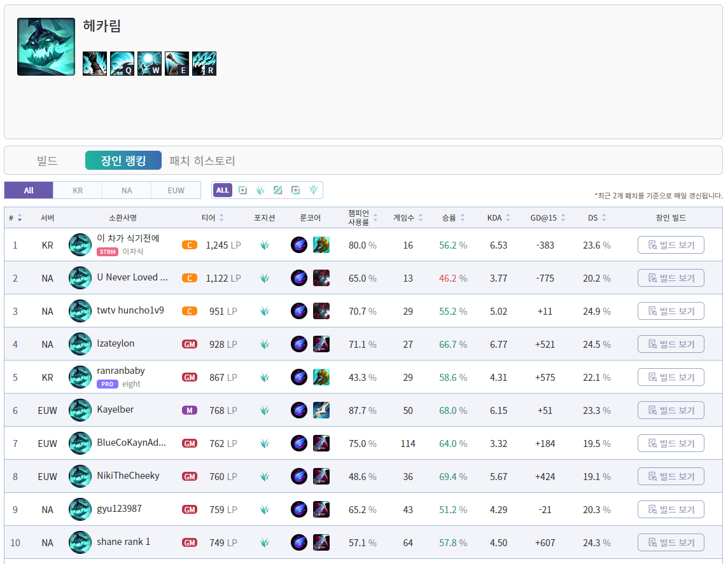Click the core item icon in Kayelber's row
This screenshot has width=728, height=564.
click(321, 410)
